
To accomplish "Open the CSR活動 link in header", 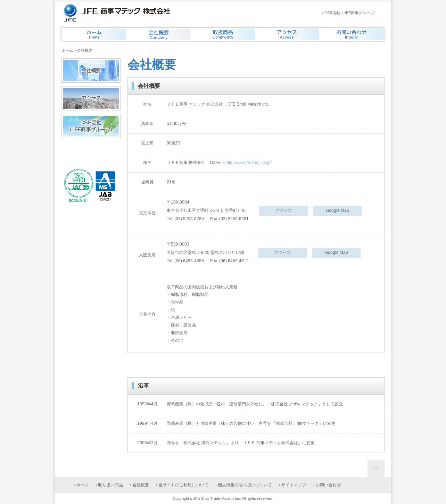I will point(349,13).
